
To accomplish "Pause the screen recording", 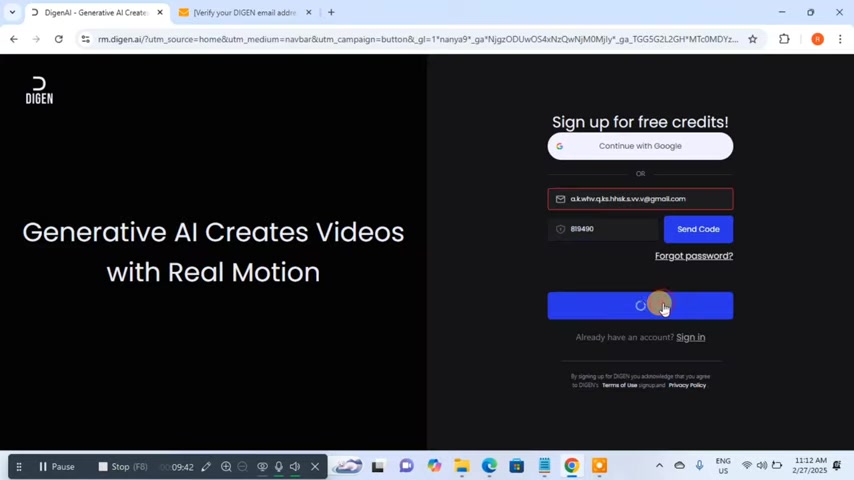I will pos(57,467).
